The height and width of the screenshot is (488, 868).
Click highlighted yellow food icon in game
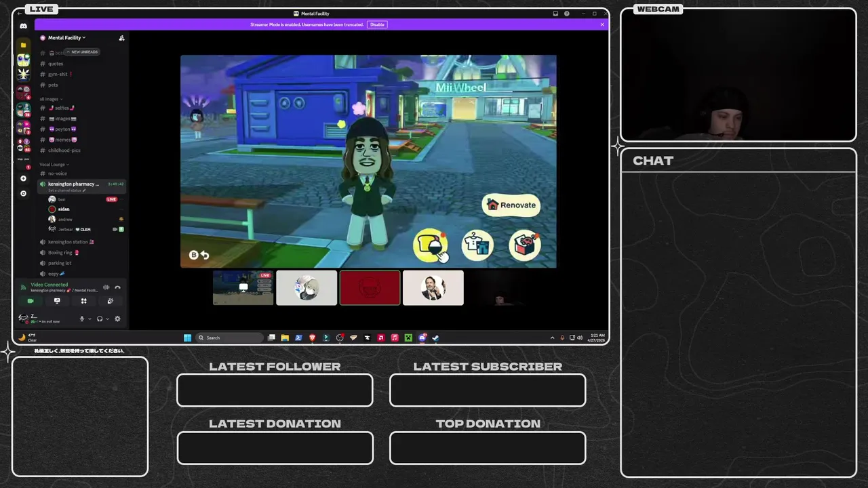click(x=430, y=245)
